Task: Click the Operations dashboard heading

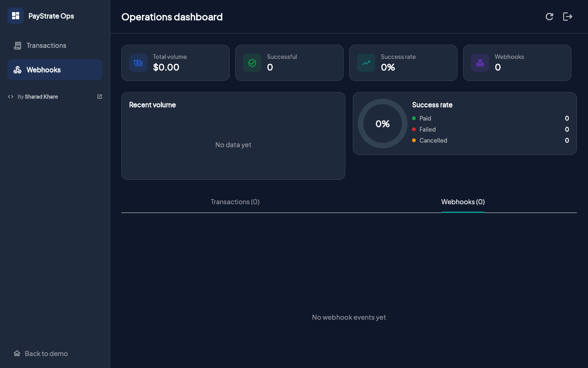Action: tap(172, 17)
